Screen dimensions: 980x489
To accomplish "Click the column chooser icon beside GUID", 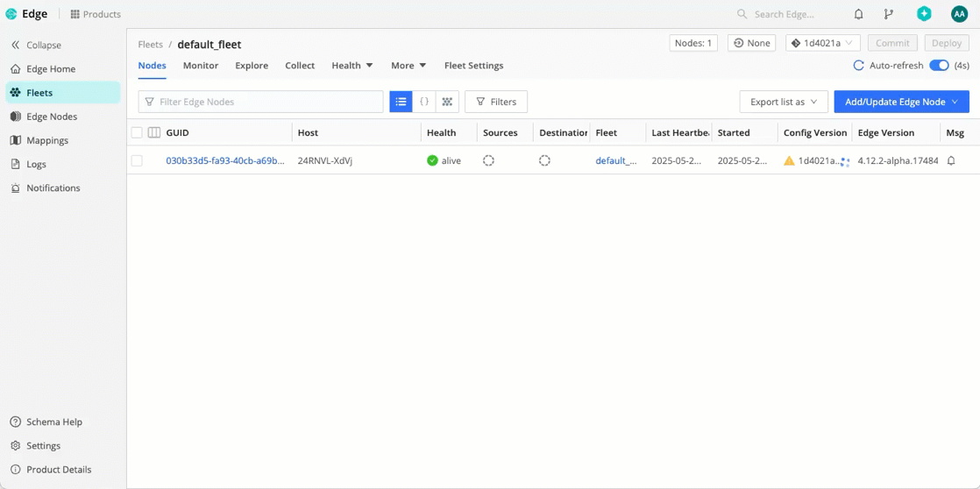I will point(154,133).
